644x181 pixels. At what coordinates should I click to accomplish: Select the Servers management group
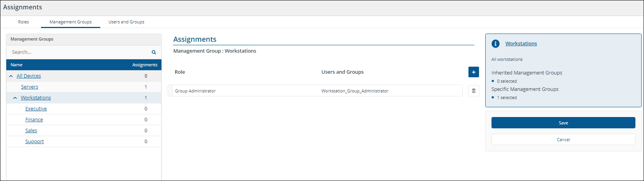tap(30, 87)
